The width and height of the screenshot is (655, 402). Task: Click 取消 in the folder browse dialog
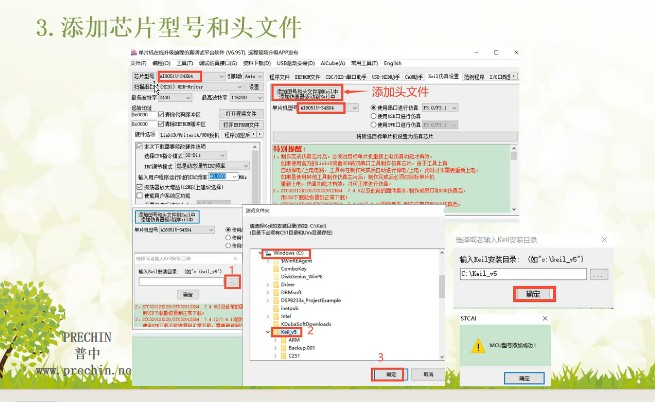point(428,374)
